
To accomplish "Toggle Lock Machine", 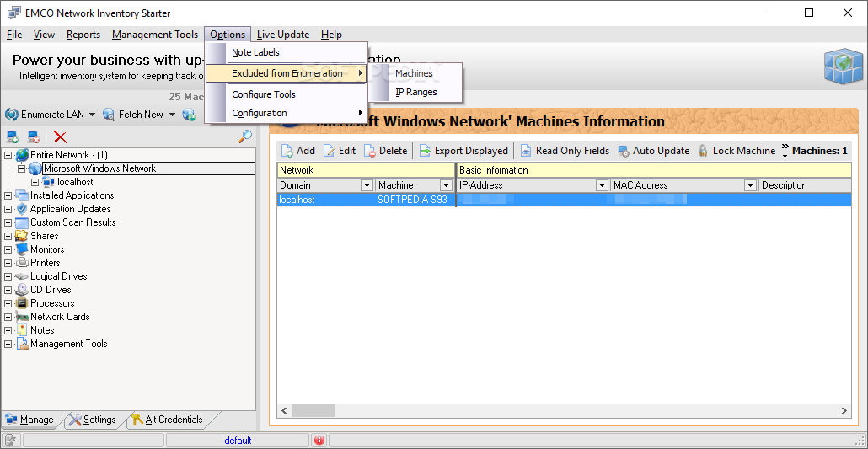I will [x=737, y=151].
